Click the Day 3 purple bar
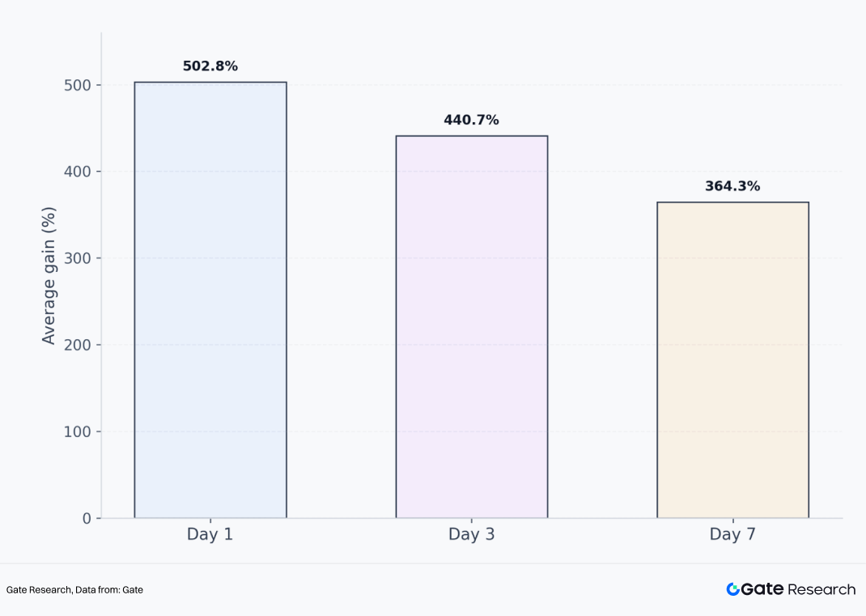The image size is (866, 616). click(x=472, y=326)
